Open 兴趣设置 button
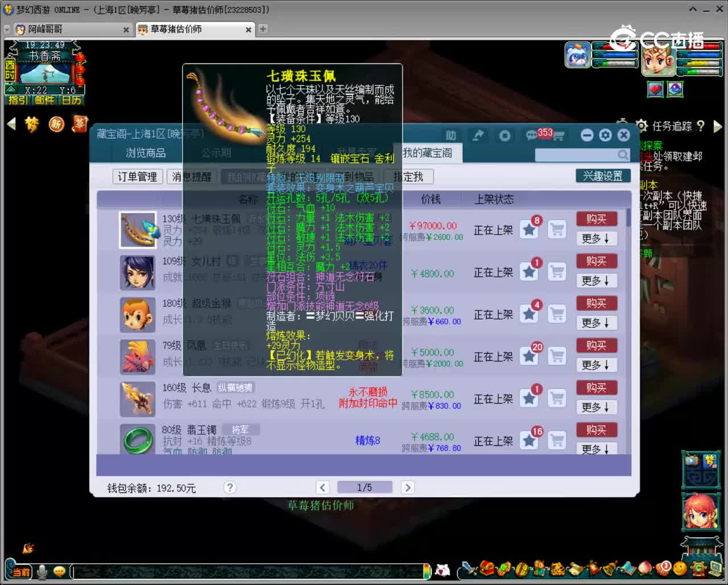 603,176
